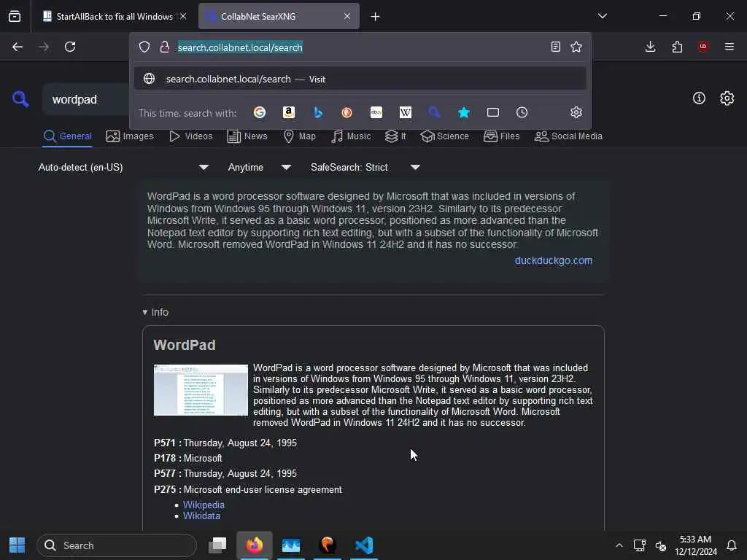Bookmark this page with the star

tap(576, 47)
